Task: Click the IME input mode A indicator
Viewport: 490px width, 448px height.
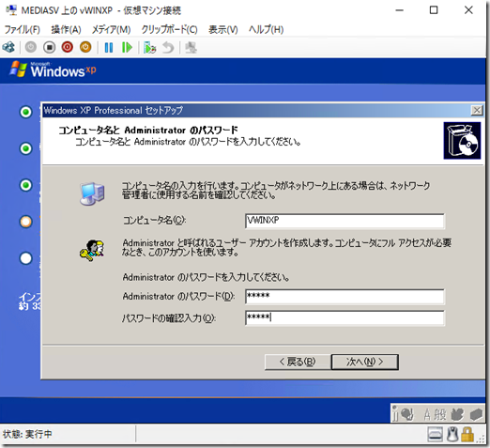Action: click(x=427, y=415)
